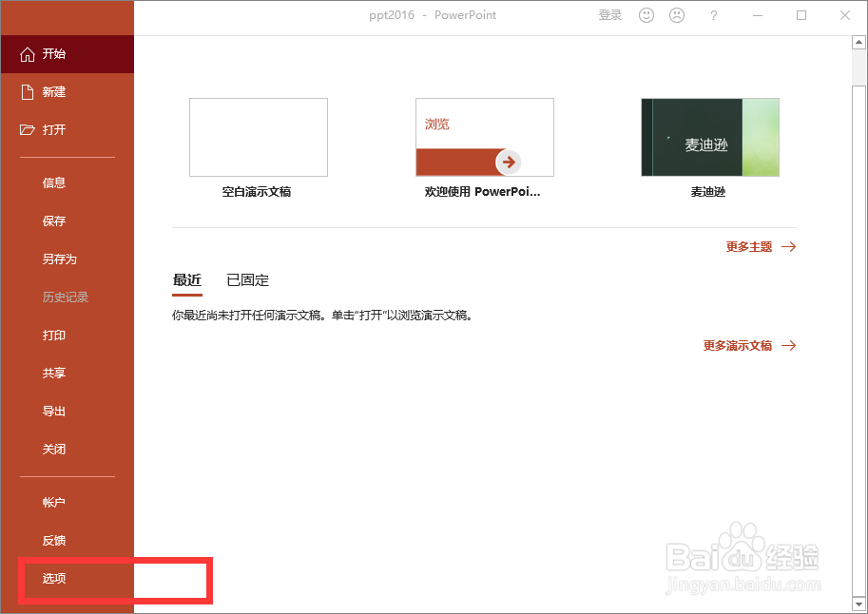868x614 pixels.
Task: Select the 欢迎使用 PowerPoint template thumbnail
Action: pos(485,137)
